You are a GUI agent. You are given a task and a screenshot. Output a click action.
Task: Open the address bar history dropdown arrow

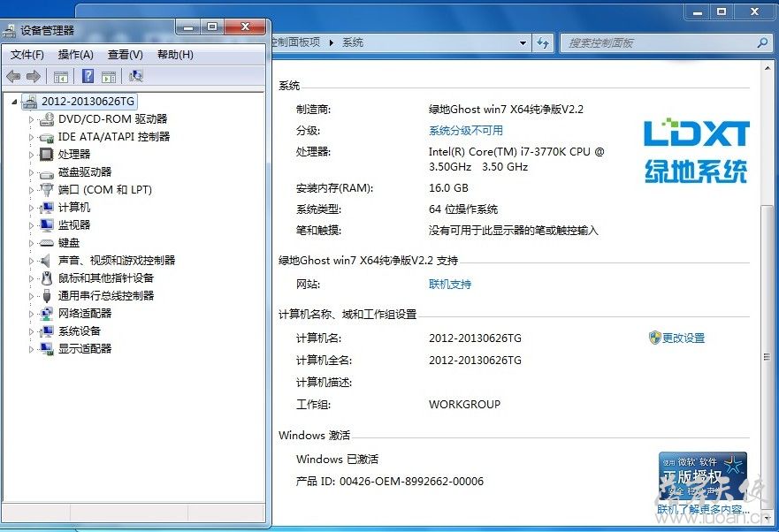tap(523, 43)
